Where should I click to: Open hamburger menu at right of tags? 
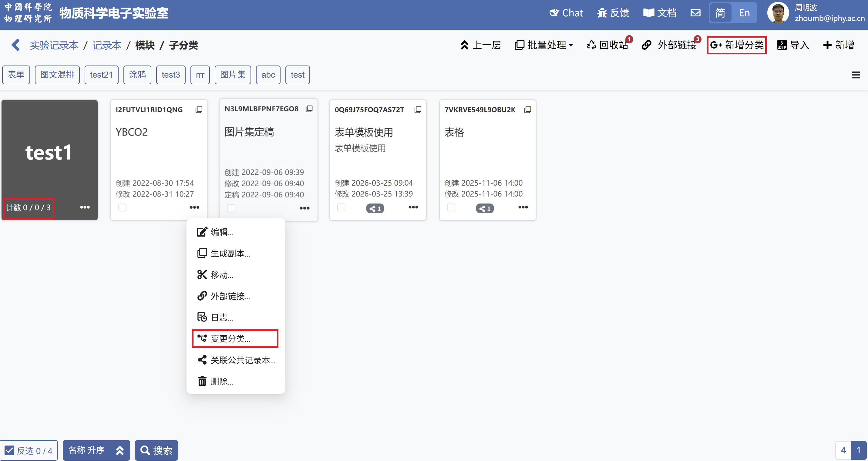pos(856,75)
